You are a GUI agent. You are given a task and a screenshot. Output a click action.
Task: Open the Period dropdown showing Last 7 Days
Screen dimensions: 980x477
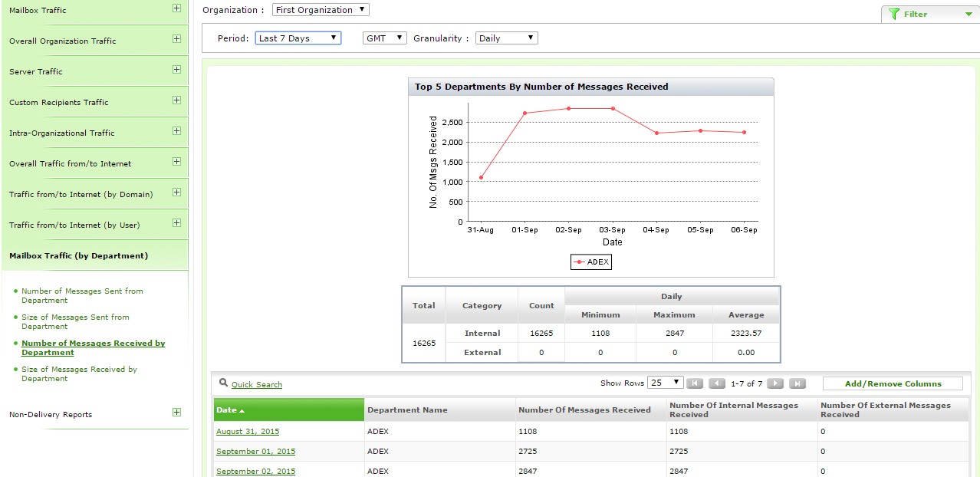[298, 38]
